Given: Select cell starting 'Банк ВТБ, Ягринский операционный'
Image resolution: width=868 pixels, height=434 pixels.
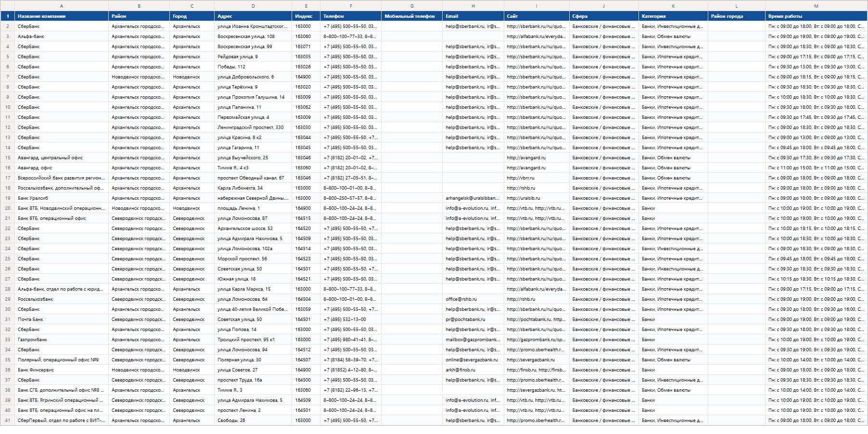Looking at the screenshot, I should point(62,400).
